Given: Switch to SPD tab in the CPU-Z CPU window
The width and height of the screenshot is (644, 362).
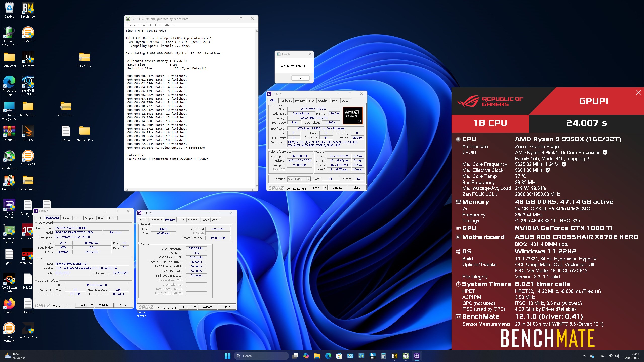Looking at the screenshot, I should point(311,101).
